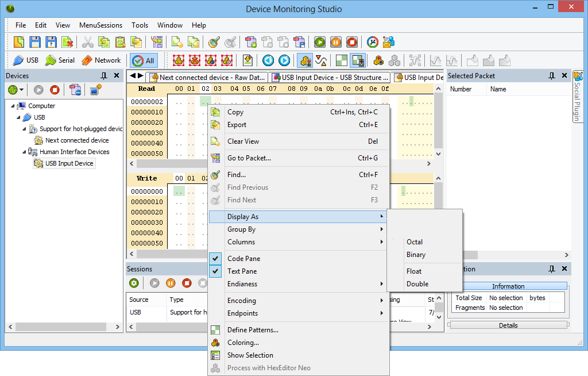Click the blue left arrow navigation icon
The width and height of the screenshot is (588, 376).
268,60
